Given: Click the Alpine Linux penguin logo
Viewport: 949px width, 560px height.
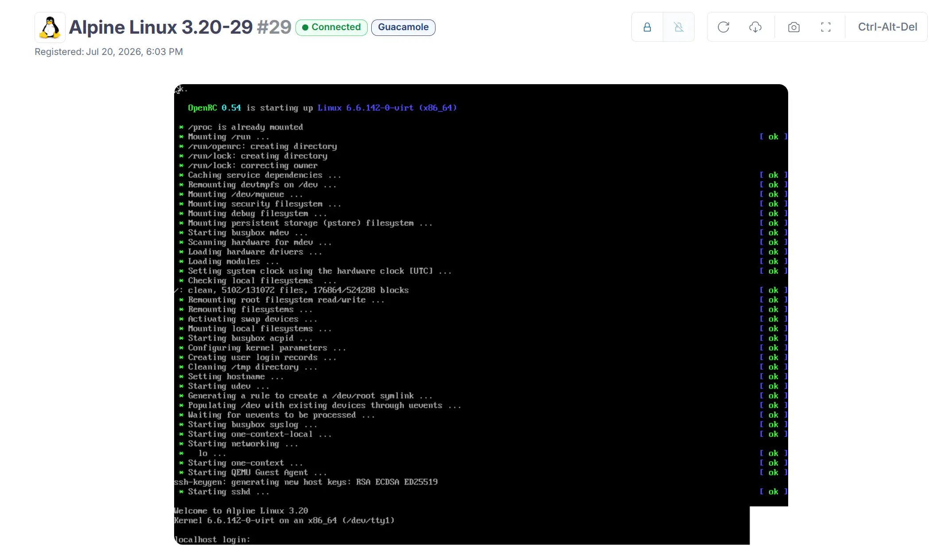Looking at the screenshot, I should pos(50,27).
